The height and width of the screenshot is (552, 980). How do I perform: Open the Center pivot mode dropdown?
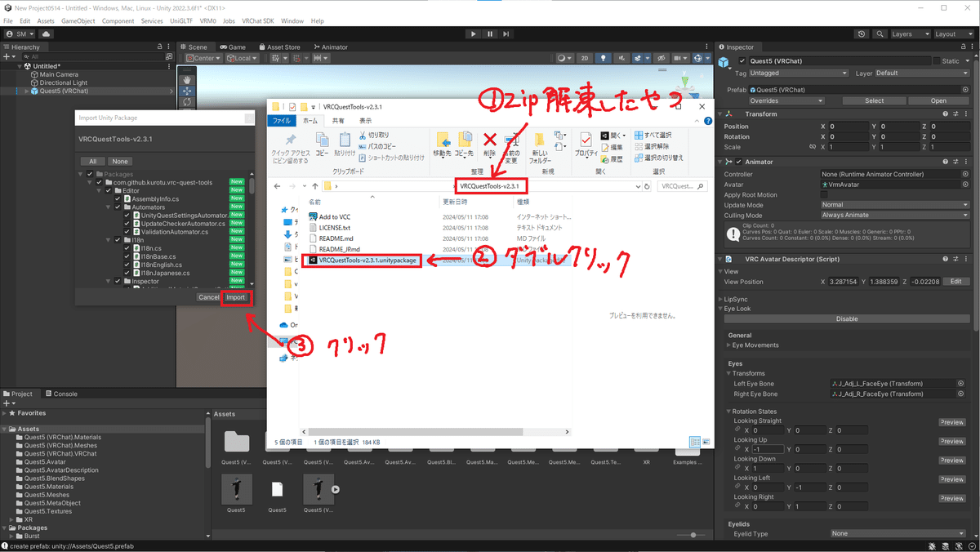[x=204, y=58]
